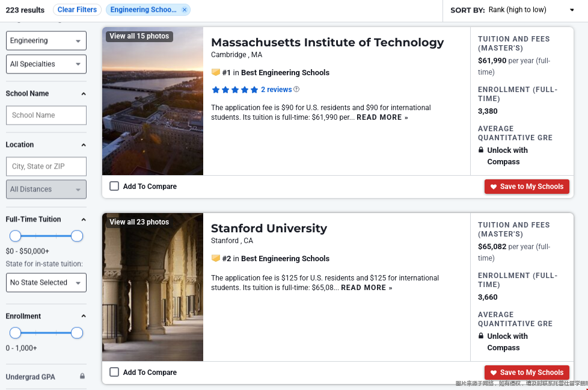Click Stanford's Average Quantitative GRE lock icon
Screen dimensions: 588x390
tap(481, 336)
